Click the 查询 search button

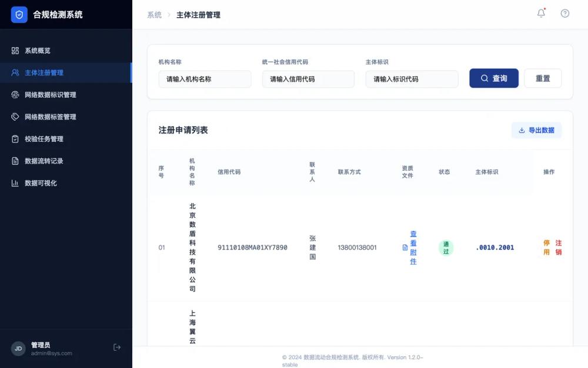(494, 78)
